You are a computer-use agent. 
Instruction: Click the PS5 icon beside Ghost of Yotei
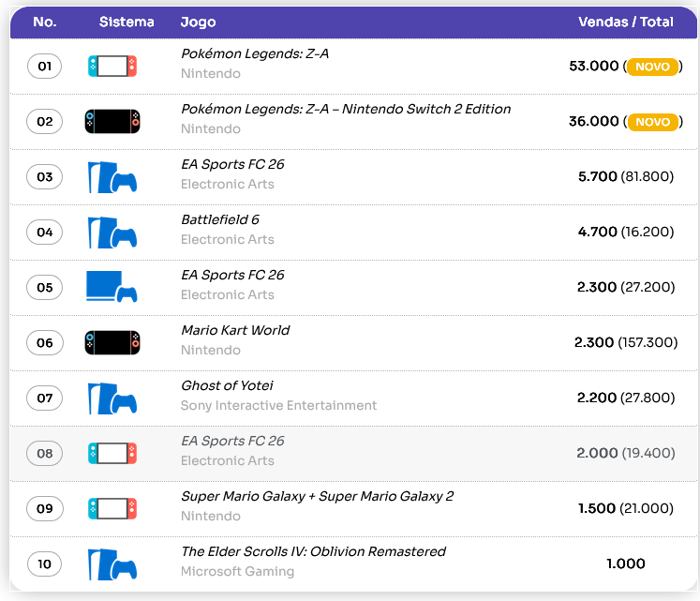click(112, 398)
